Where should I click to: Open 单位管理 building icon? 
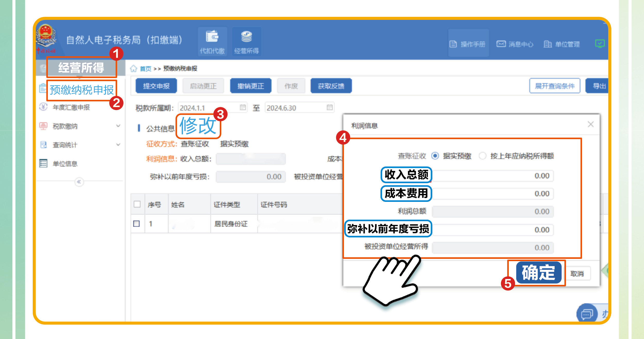pyautogui.click(x=547, y=44)
